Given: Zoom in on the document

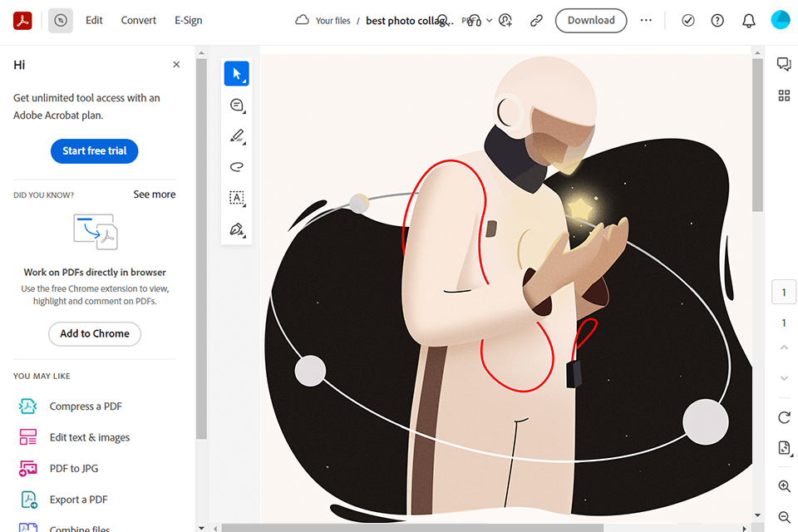Looking at the screenshot, I should [x=784, y=486].
